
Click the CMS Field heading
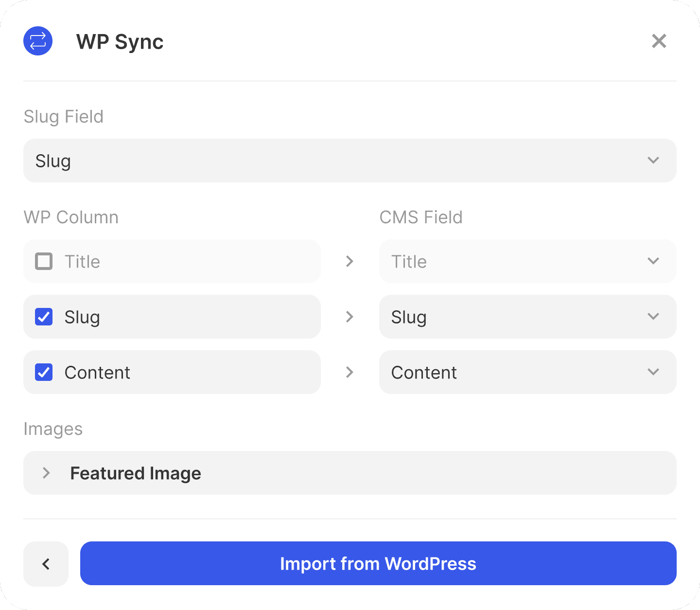pos(421,217)
